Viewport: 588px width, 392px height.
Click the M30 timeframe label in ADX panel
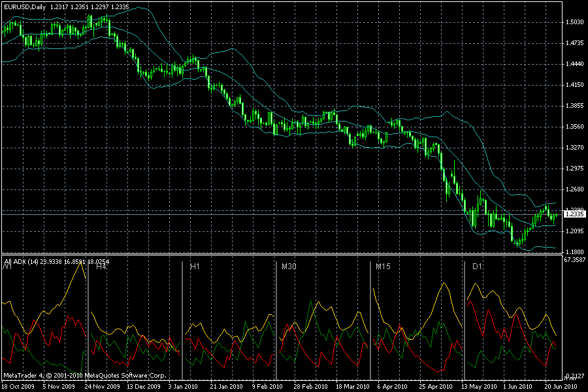click(x=289, y=267)
